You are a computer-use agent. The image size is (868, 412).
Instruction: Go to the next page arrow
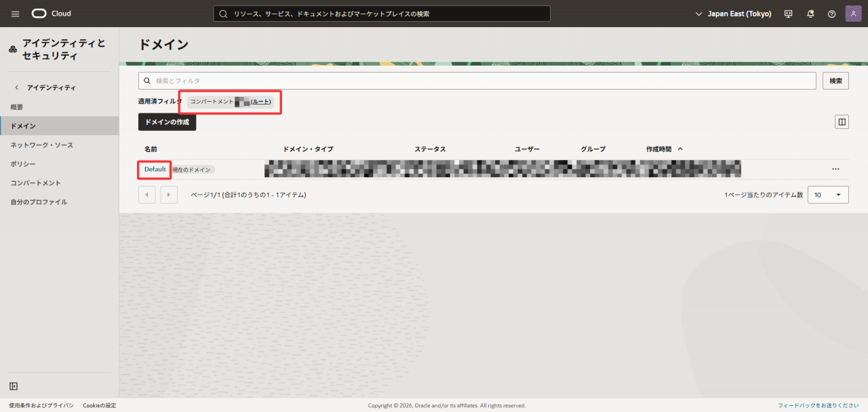(169, 195)
